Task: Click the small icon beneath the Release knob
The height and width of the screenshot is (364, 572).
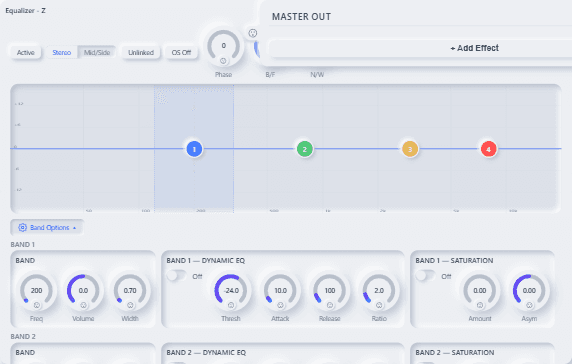Action: tap(330, 305)
